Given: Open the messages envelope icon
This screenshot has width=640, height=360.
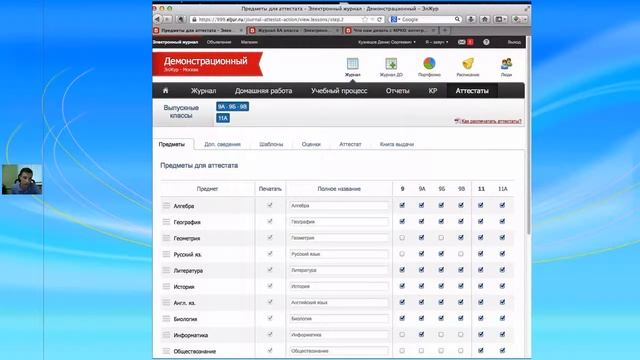Looking at the screenshot, I should (462, 42).
